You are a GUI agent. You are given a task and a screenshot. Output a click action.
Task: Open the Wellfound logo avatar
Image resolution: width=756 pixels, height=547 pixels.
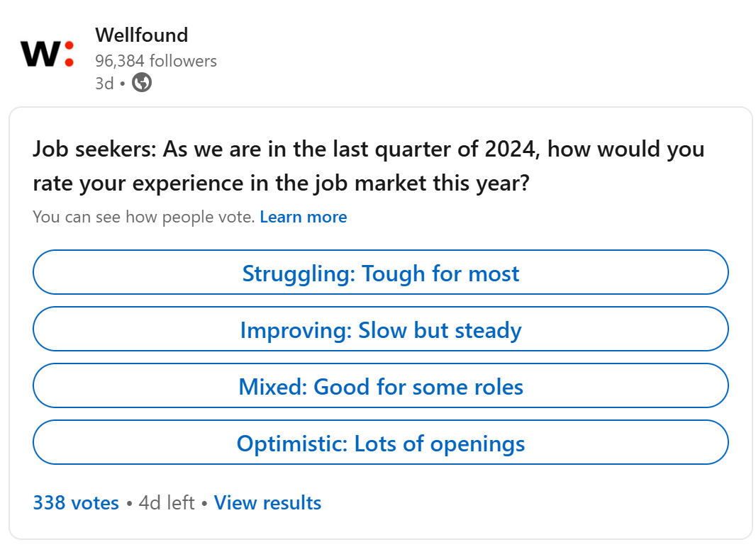click(47, 53)
